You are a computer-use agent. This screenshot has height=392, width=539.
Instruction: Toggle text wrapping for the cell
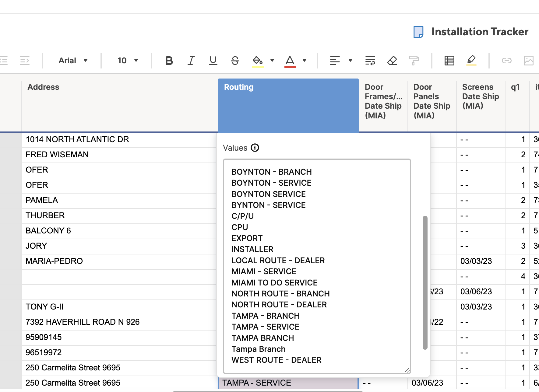pos(369,61)
